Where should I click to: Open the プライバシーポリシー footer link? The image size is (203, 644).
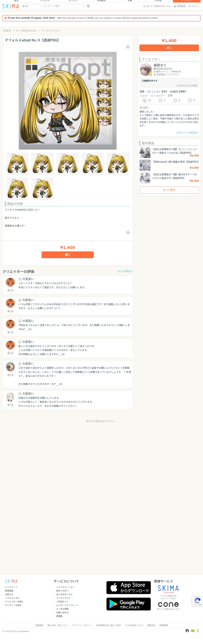(82, 625)
